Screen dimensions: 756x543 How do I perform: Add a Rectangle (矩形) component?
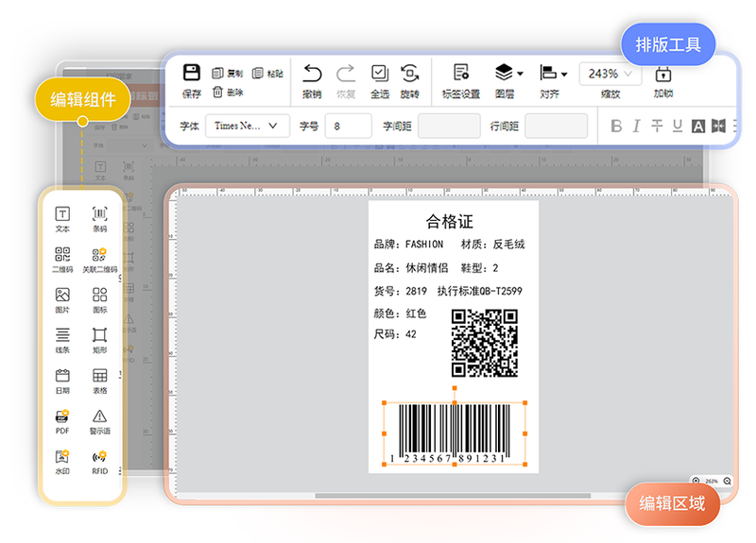click(x=100, y=340)
